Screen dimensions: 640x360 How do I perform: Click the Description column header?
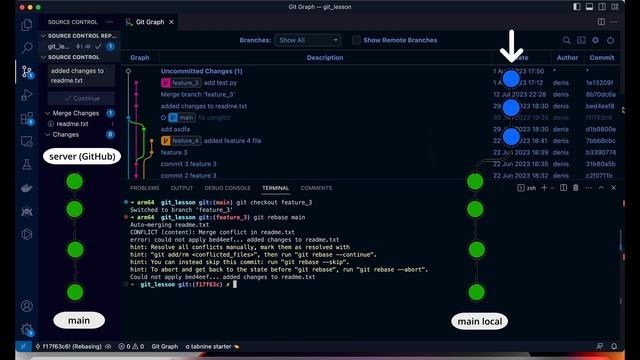point(325,58)
